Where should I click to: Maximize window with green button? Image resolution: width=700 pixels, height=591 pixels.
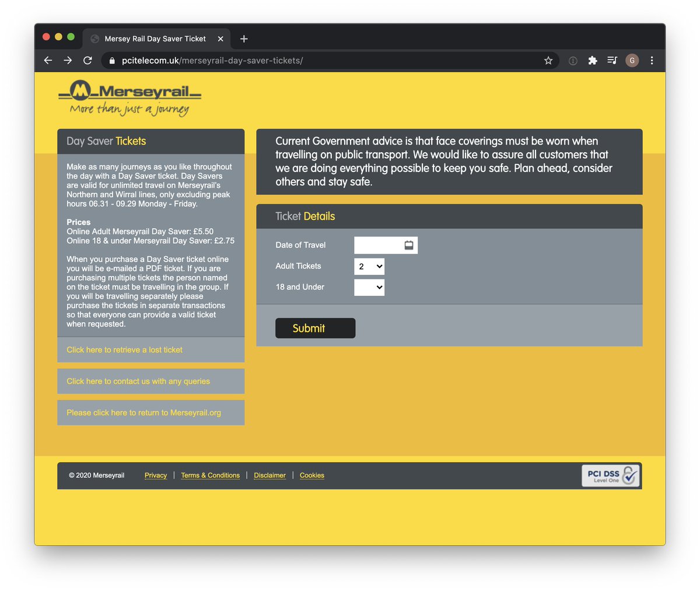click(x=71, y=37)
